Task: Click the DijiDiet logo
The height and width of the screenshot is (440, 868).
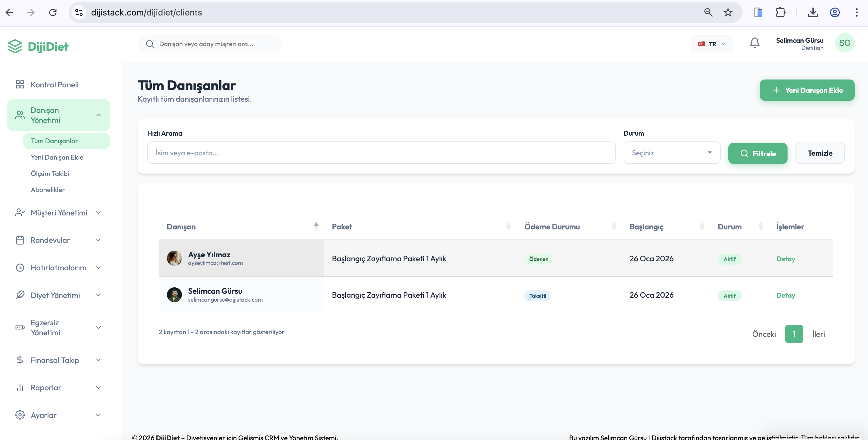Action: tap(38, 46)
